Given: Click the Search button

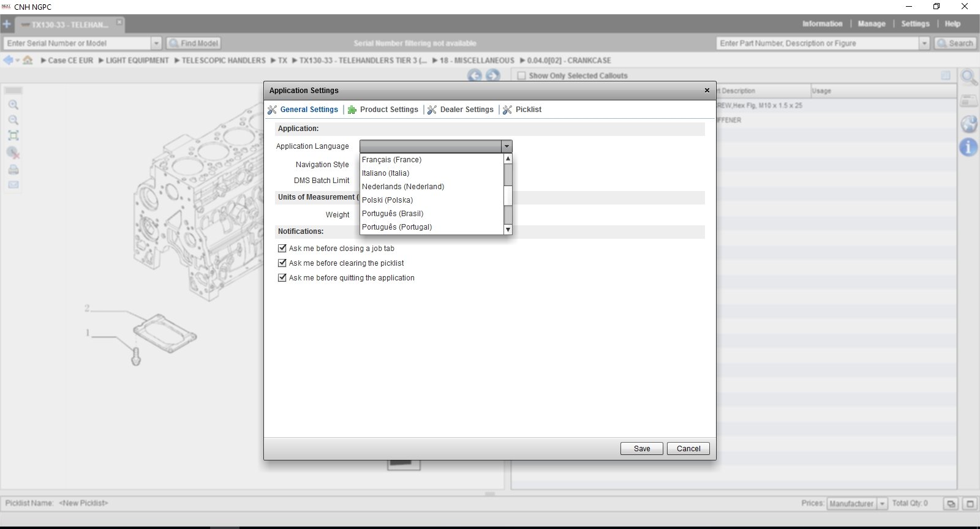Looking at the screenshot, I should point(955,43).
